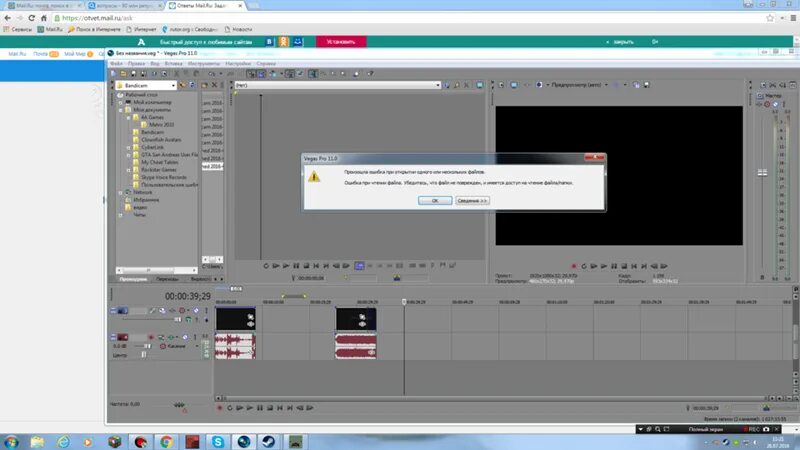Close the Vegas Pro 11.0 error dialog
This screenshot has height=450, width=800.
click(594, 158)
